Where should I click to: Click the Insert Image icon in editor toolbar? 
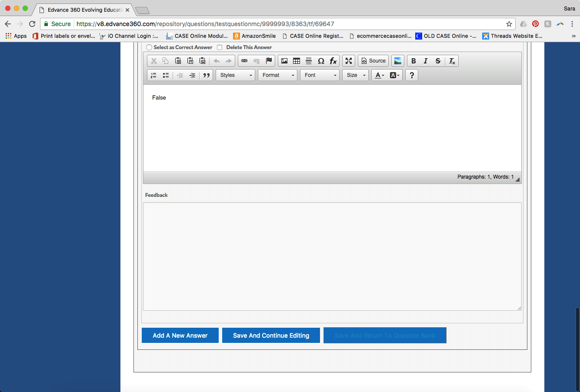pyautogui.click(x=284, y=61)
